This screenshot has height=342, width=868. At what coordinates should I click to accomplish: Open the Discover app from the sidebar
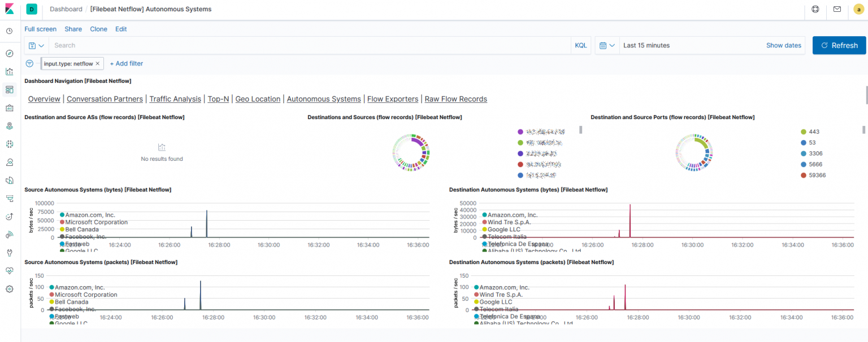click(9, 53)
